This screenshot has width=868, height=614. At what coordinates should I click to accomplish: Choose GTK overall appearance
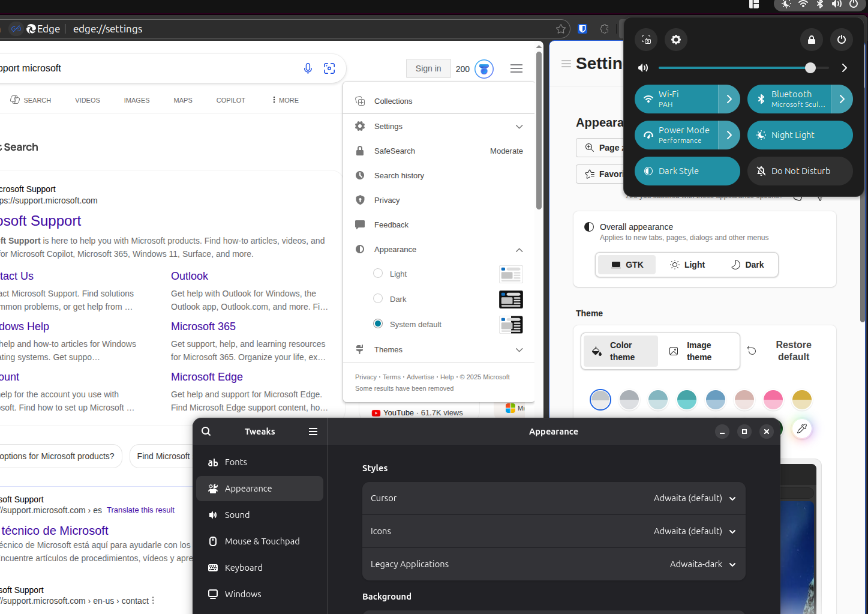click(627, 265)
